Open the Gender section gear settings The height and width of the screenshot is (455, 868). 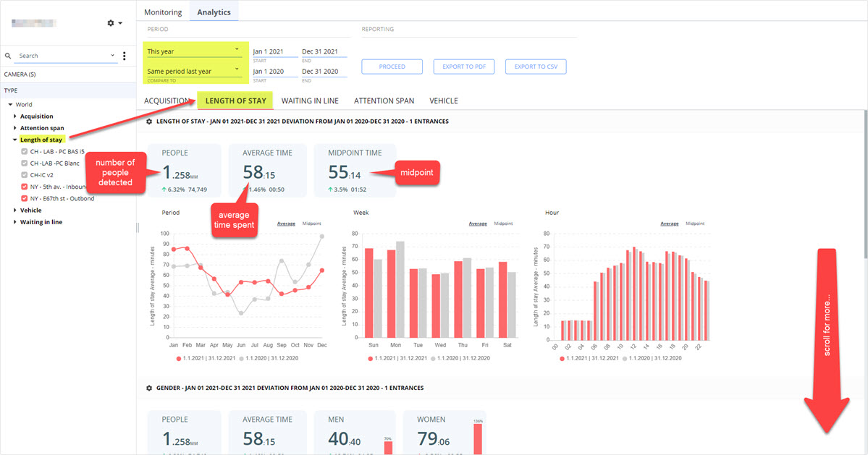[x=149, y=388]
